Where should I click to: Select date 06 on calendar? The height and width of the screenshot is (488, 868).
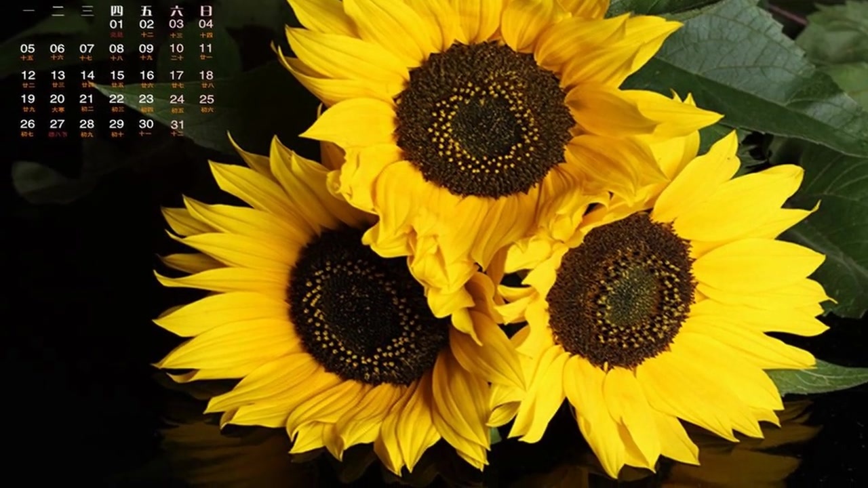(58, 49)
